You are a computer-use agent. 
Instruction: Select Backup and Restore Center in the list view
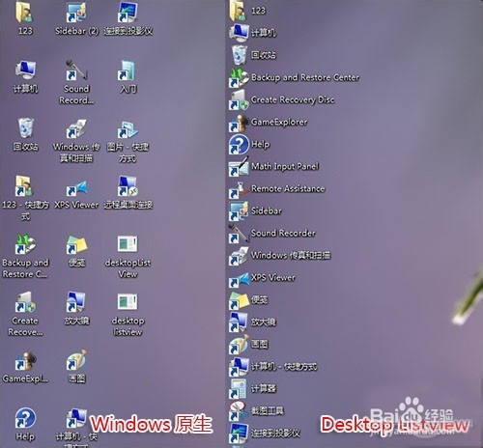pyautogui.click(x=294, y=77)
